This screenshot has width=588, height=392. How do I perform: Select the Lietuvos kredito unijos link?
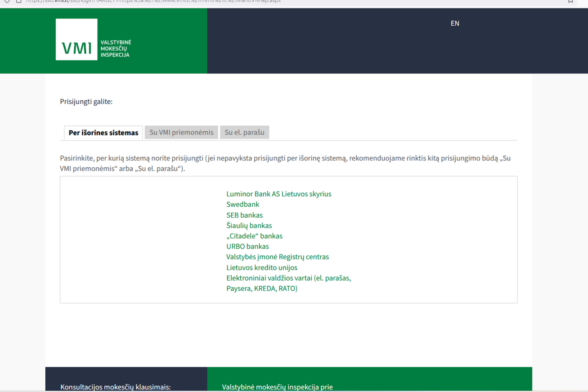click(x=262, y=267)
